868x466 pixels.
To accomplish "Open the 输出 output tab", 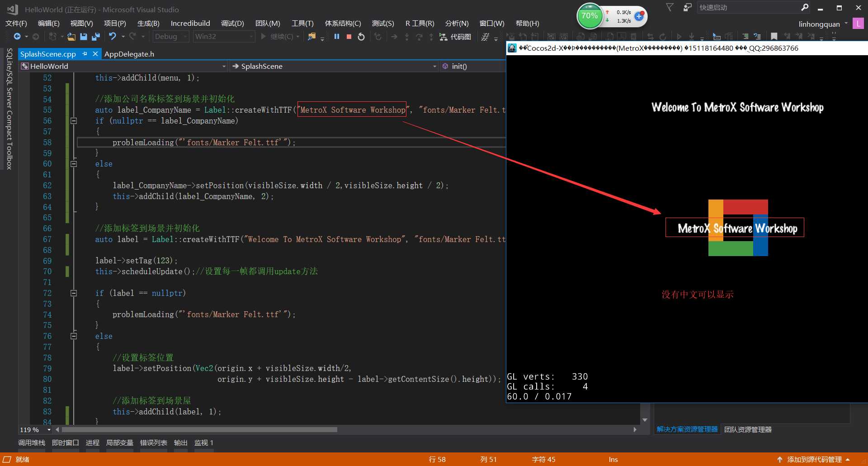I will point(181,443).
